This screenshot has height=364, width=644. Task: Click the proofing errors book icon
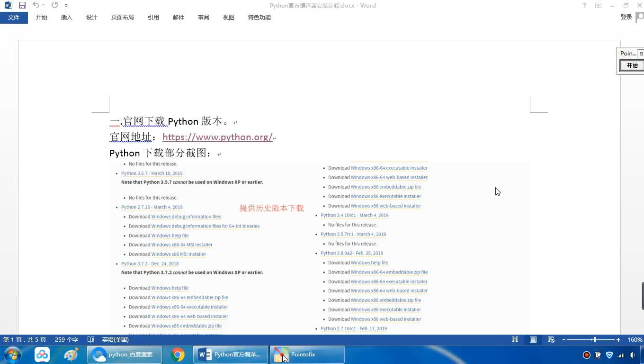(x=91, y=340)
